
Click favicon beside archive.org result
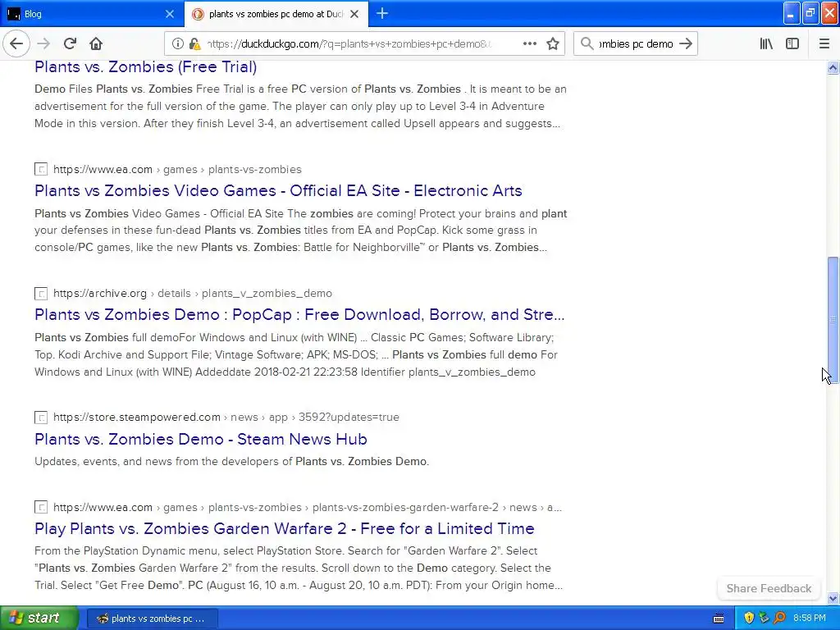click(x=41, y=294)
